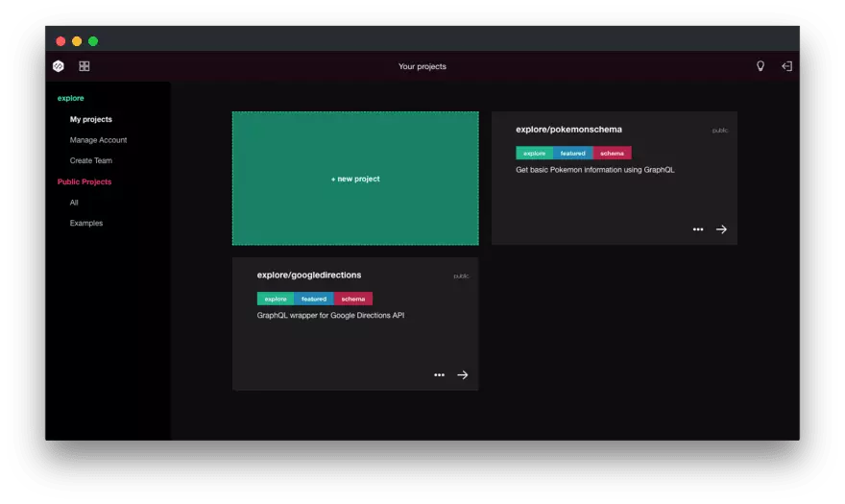Screen dimensions: 845x504
Task: Click featured tag on googledirections card
Action: point(314,299)
